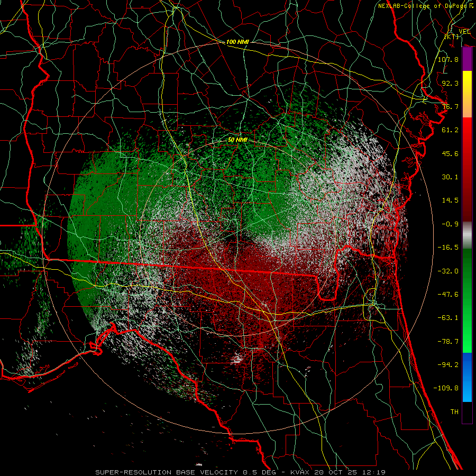476x476 pixels.
Task: Click the 76.7 velocity scale value
Action: 450,106
